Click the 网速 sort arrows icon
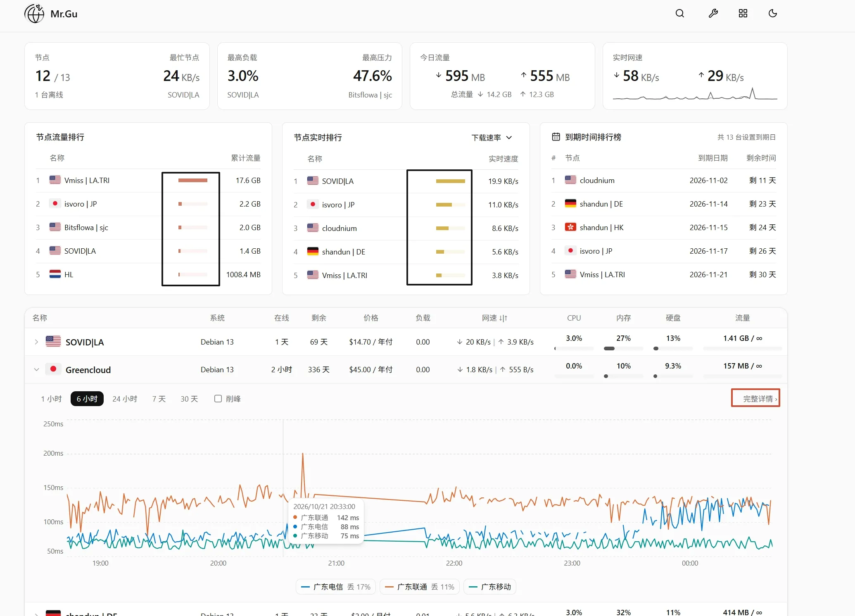 [503, 318]
